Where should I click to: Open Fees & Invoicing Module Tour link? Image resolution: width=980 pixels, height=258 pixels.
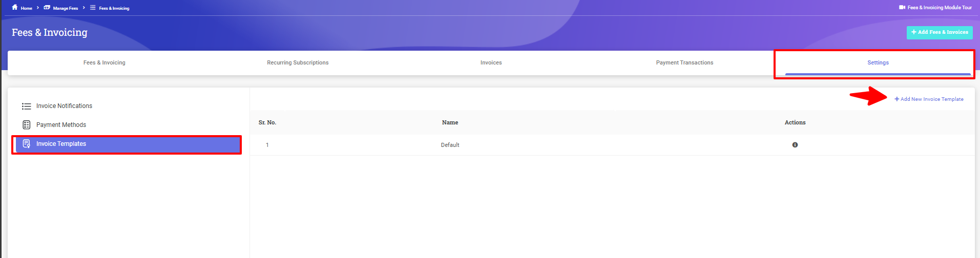point(939,8)
